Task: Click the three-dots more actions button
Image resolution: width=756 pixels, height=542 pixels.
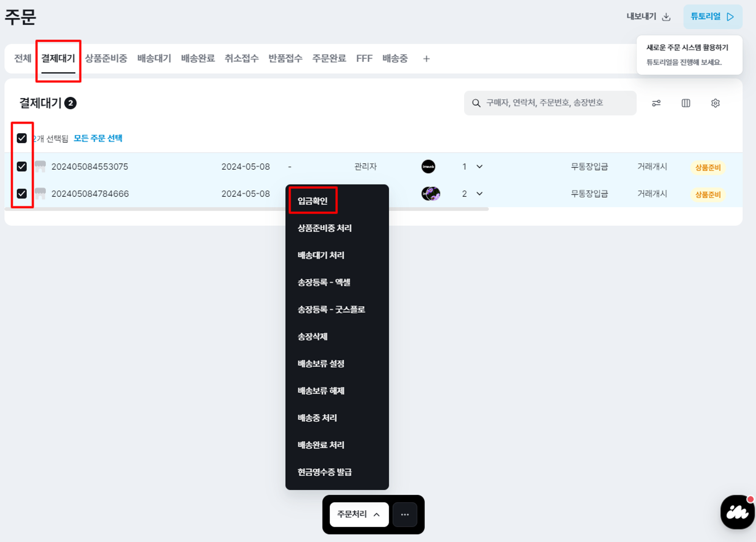Action: (x=404, y=514)
